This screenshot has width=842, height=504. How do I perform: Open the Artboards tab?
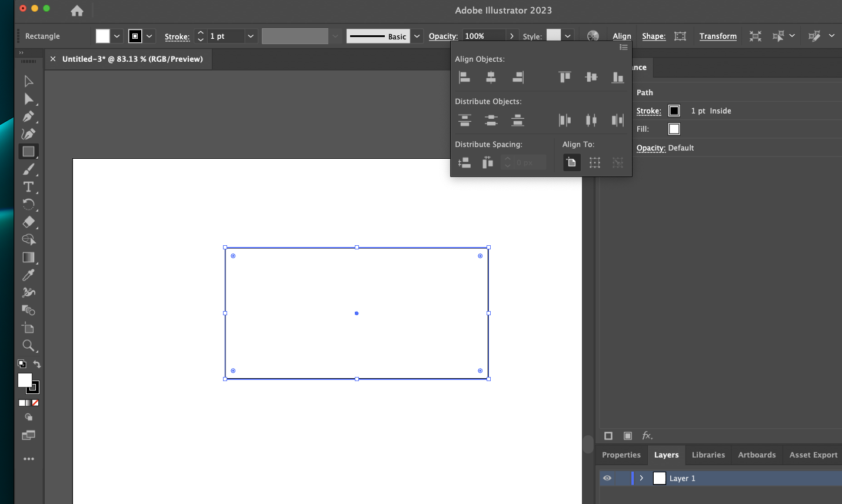(x=757, y=455)
